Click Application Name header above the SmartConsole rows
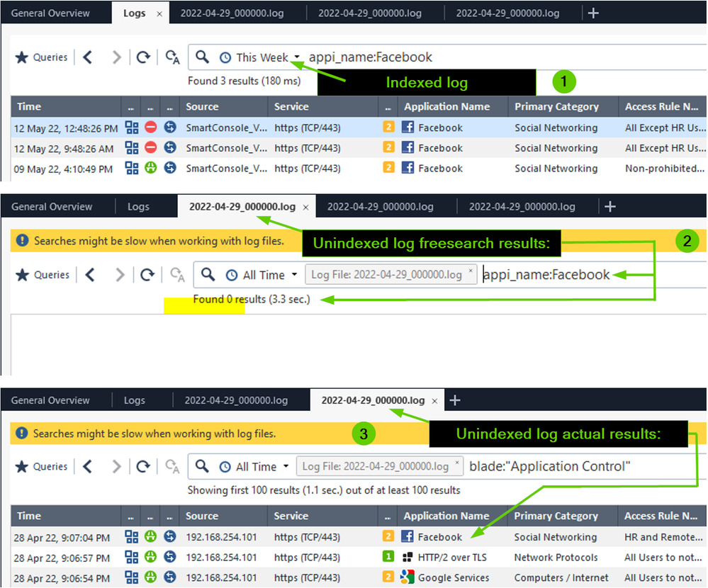Image resolution: width=708 pixels, height=588 pixels. click(447, 106)
